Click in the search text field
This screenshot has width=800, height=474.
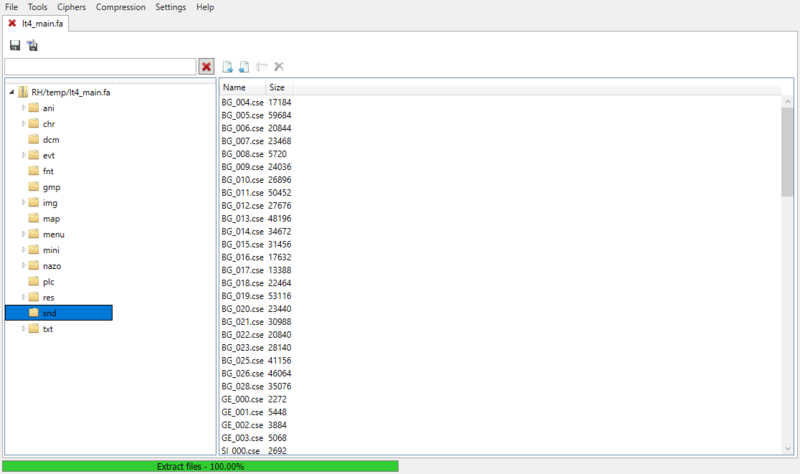click(x=99, y=66)
